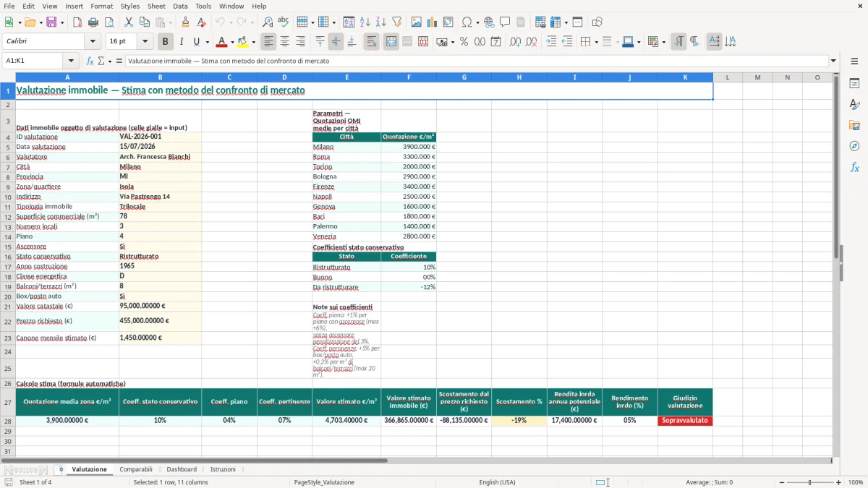Open font color palette dropdown arrow
This screenshot has width=868, height=488.
232,42
